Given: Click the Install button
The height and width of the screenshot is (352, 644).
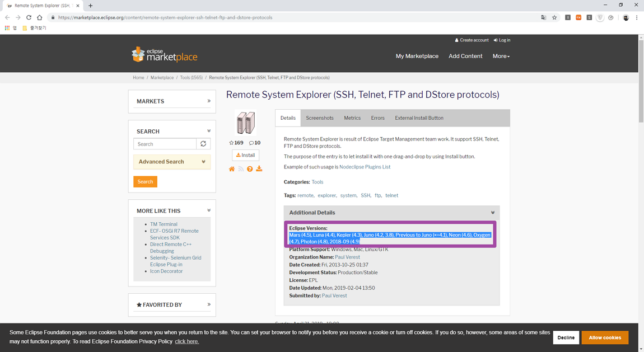Looking at the screenshot, I should [x=246, y=155].
